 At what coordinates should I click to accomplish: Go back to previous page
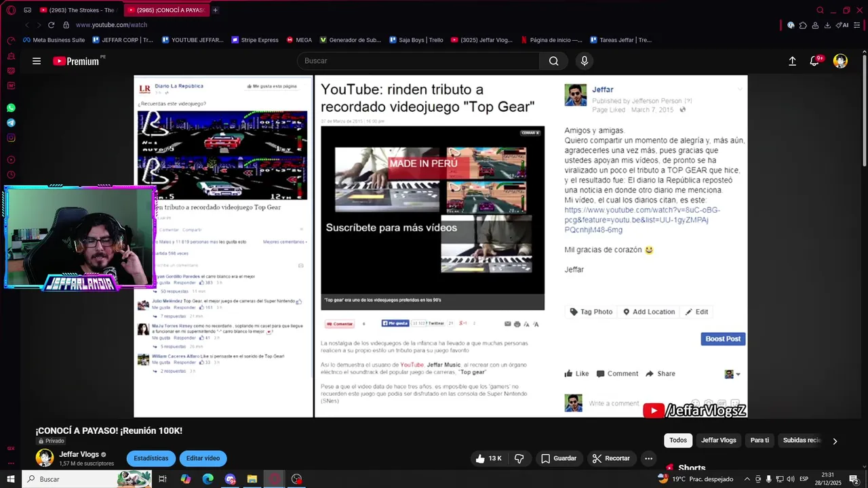(27, 25)
